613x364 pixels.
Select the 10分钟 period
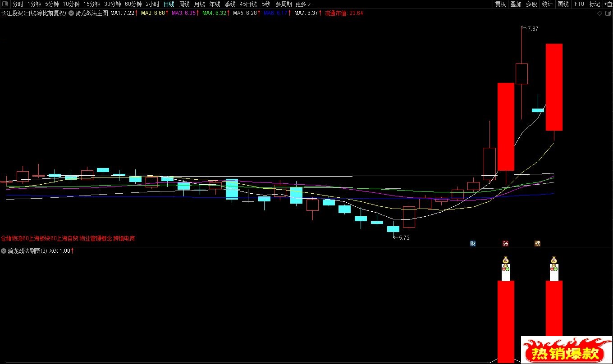[x=71, y=4]
